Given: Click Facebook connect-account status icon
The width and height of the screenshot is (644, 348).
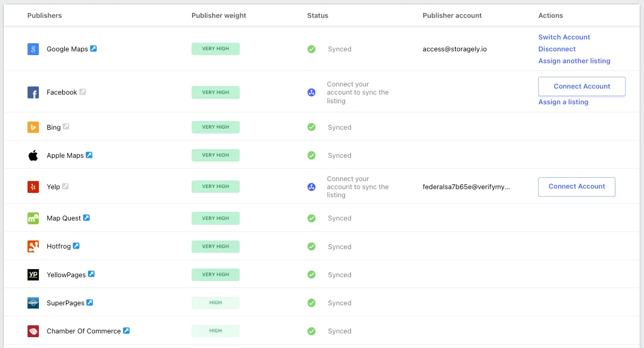Looking at the screenshot, I should tap(311, 92).
